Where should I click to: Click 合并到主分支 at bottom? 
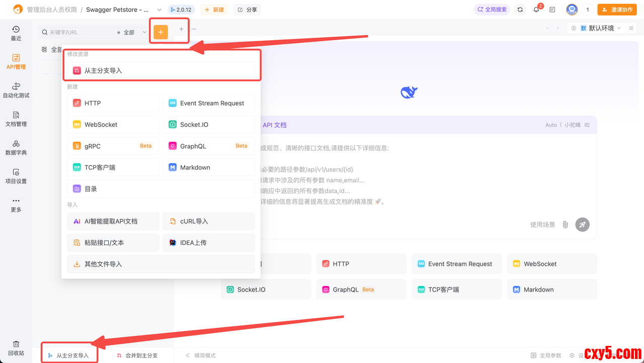[137, 355]
